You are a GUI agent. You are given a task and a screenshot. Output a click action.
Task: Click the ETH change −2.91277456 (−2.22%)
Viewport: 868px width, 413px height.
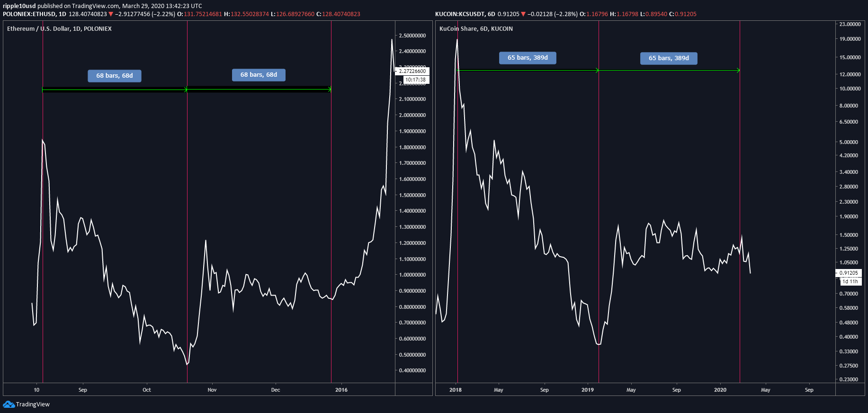145,14
